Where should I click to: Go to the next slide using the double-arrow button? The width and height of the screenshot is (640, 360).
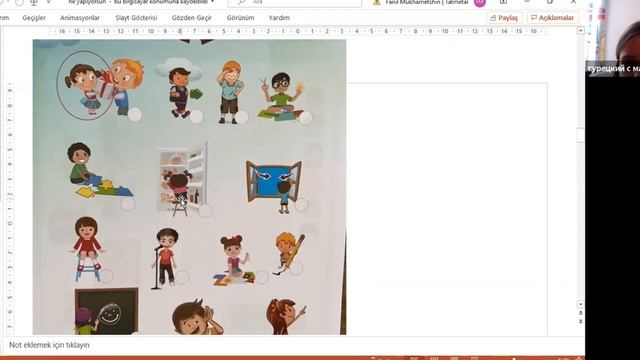[580, 322]
